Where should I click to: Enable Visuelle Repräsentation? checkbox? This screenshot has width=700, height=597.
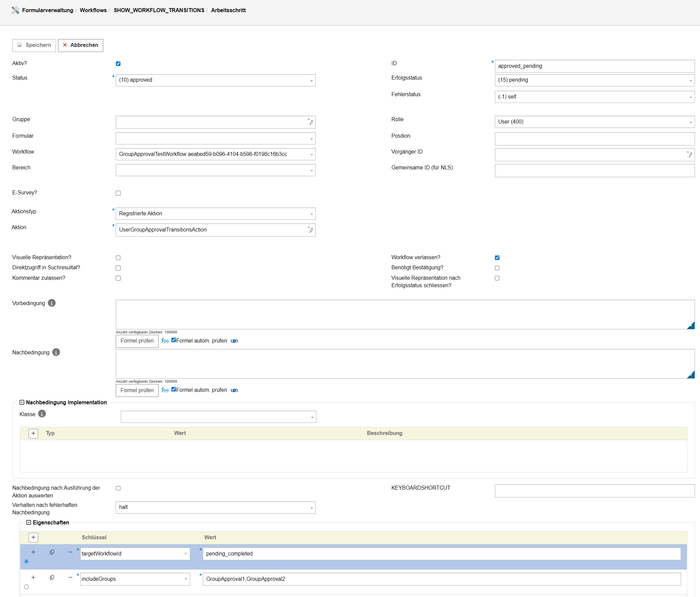point(118,257)
